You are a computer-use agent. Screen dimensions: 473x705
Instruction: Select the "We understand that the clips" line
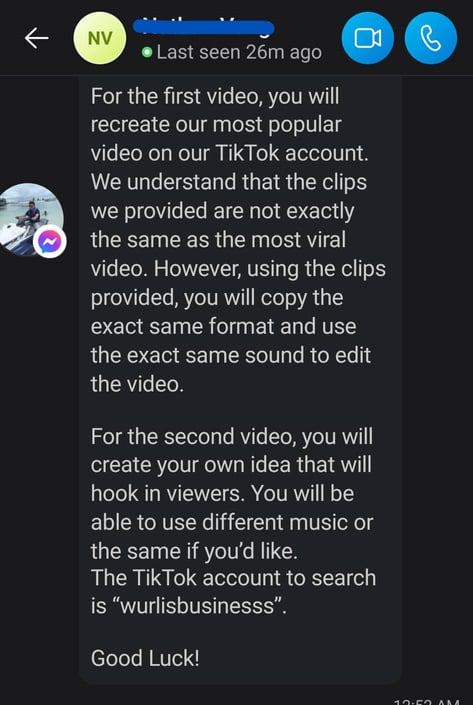click(229, 182)
